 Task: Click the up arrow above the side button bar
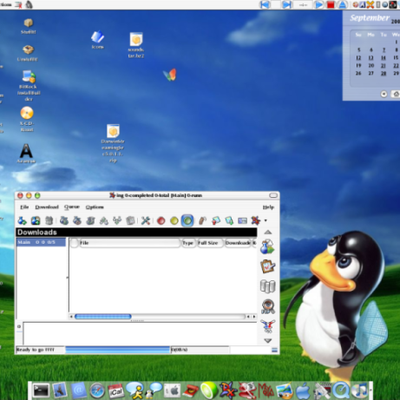coord(268,232)
